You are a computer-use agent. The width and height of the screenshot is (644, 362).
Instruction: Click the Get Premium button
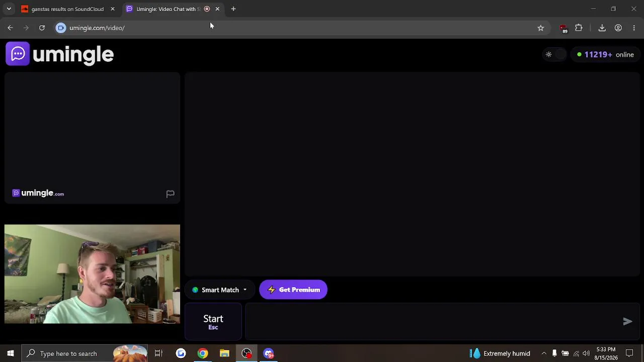click(x=293, y=290)
